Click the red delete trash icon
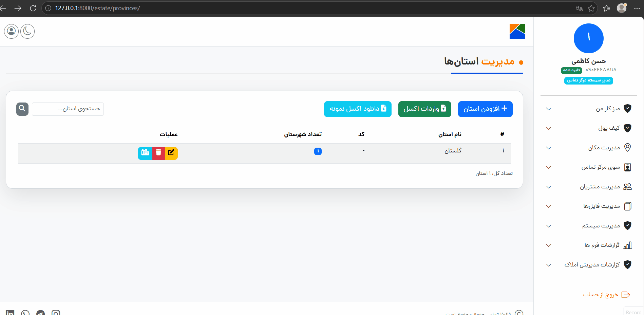644x315 pixels. 158,153
